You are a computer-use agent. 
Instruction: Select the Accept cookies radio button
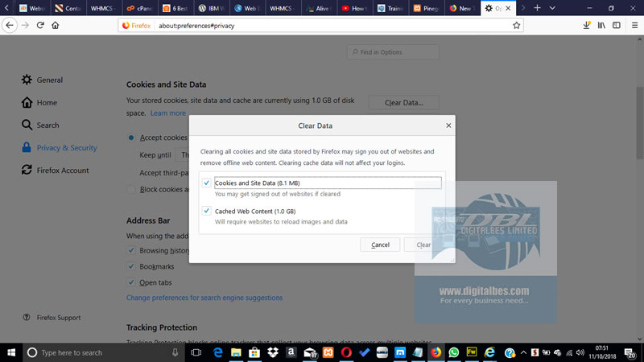[131, 138]
